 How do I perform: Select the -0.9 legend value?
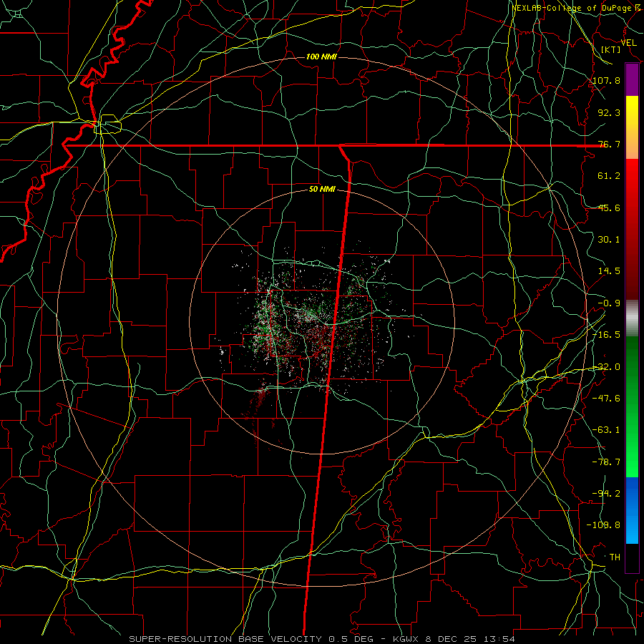tap(609, 303)
